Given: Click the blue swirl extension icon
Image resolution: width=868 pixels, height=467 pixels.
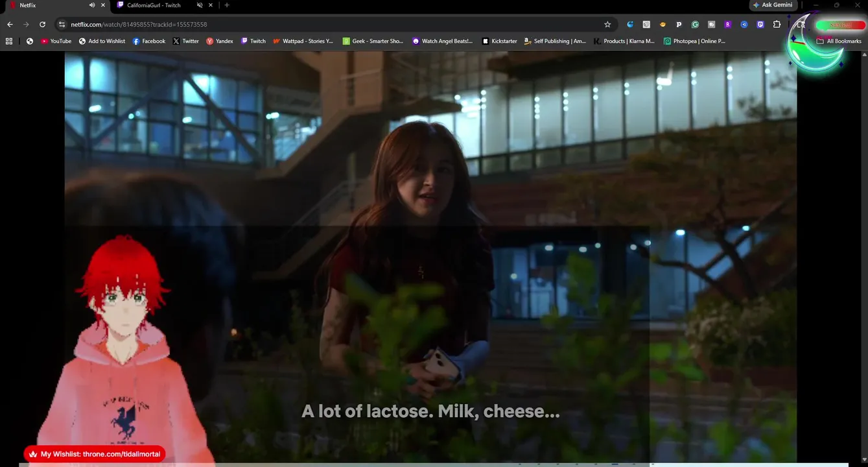Looking at the screenshot, I should point(630,25).
